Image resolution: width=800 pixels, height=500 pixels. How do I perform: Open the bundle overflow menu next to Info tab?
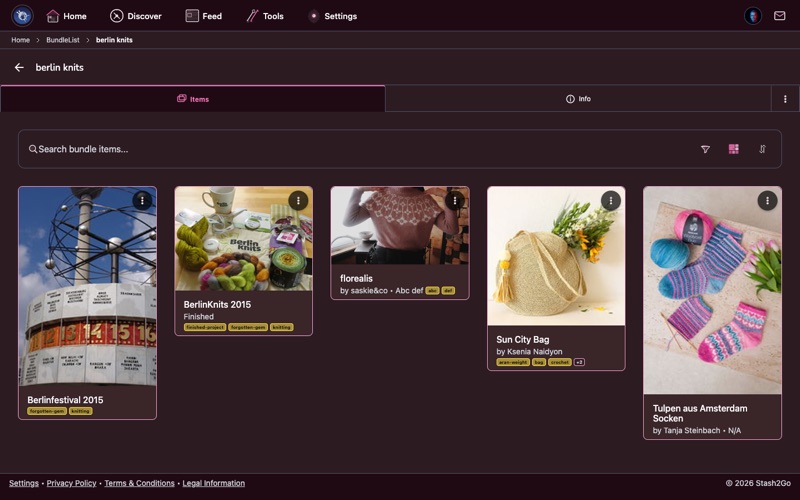click(785, 99)
